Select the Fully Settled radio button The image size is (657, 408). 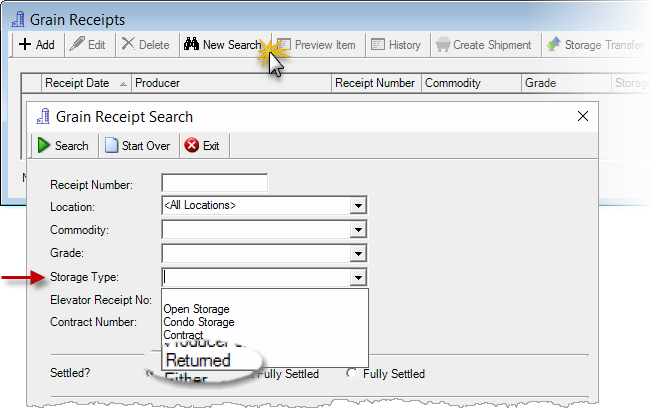[352, 373]
